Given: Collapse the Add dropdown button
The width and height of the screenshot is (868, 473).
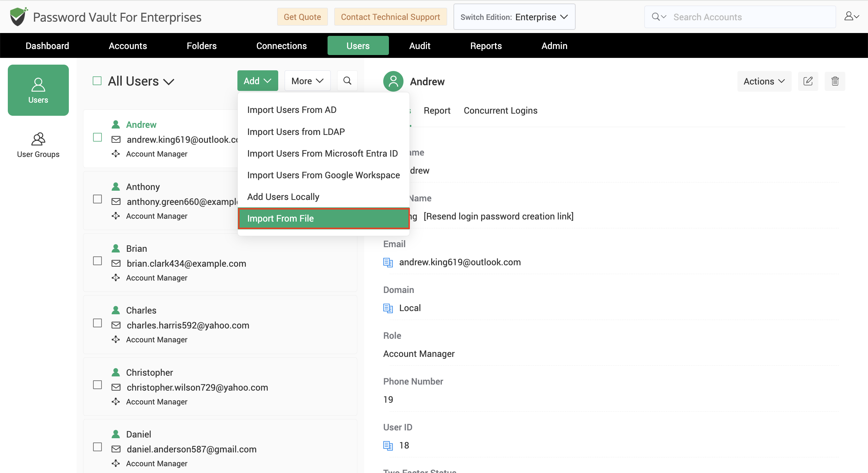Looking at the screenshot, I should pos(258,81).
